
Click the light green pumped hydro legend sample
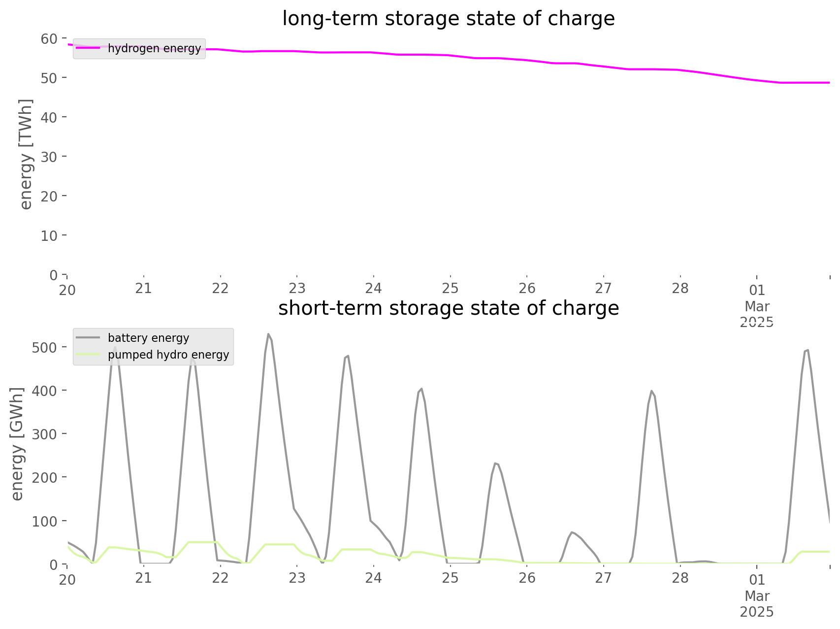click(x=88, y=355)
